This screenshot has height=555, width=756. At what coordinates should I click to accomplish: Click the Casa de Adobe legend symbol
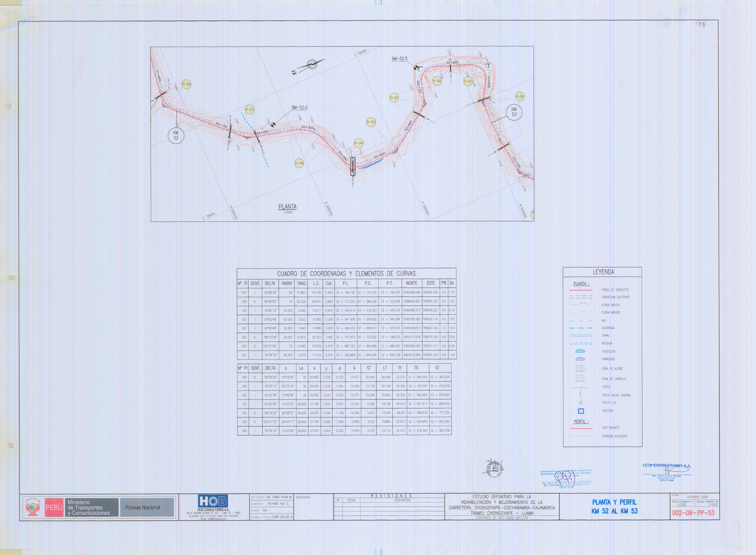[580, 368]
